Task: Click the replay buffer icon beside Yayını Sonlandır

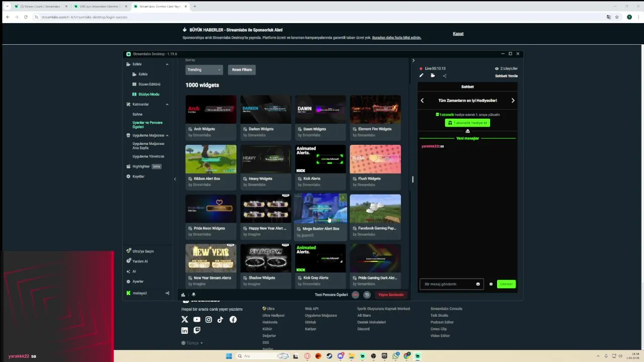Action: click(367, 295)
